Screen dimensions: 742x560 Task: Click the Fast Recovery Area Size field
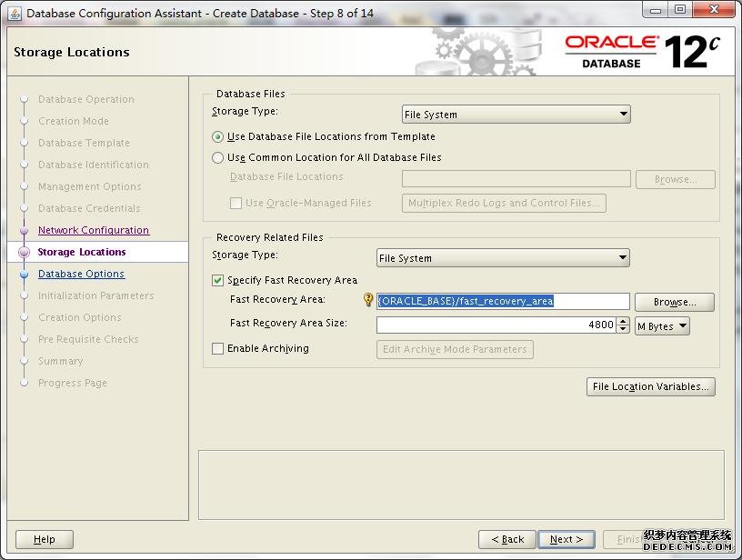tap(496, 325)
